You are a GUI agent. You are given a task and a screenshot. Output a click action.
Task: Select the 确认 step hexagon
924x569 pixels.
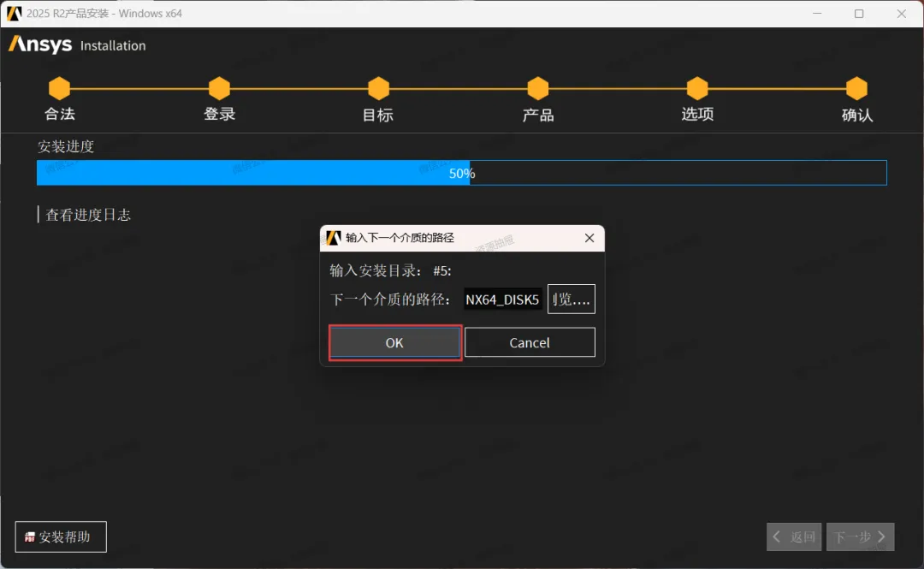tap(856, 88)
